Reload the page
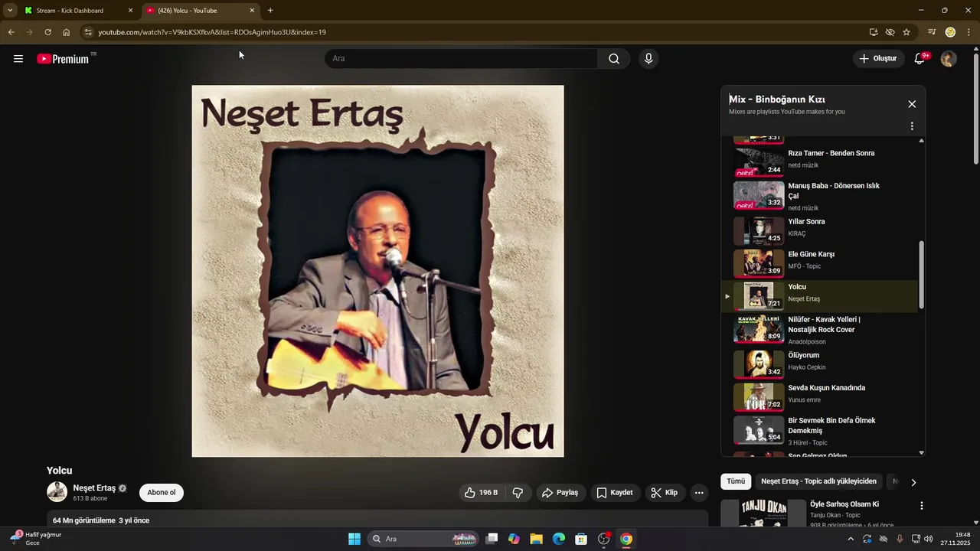The image size is (980, 551). click(47, 32)
